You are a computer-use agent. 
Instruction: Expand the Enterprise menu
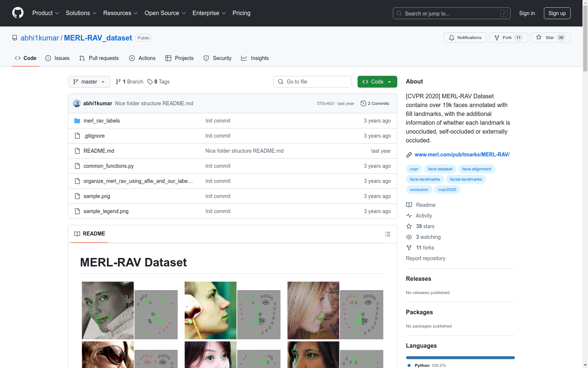tap(209, 13)
